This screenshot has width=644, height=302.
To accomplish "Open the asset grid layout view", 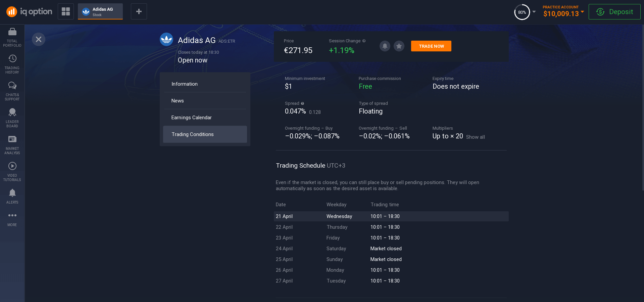I will coord(66,11).
